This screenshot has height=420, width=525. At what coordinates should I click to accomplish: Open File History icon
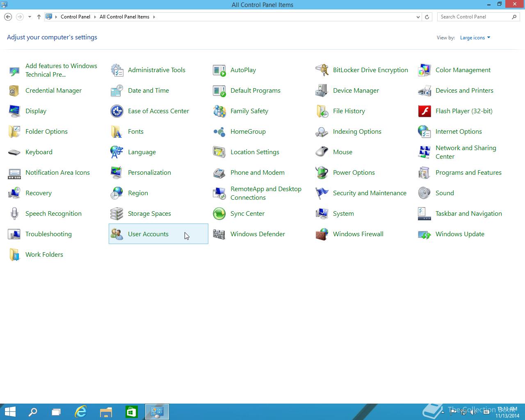click(322, 111)
